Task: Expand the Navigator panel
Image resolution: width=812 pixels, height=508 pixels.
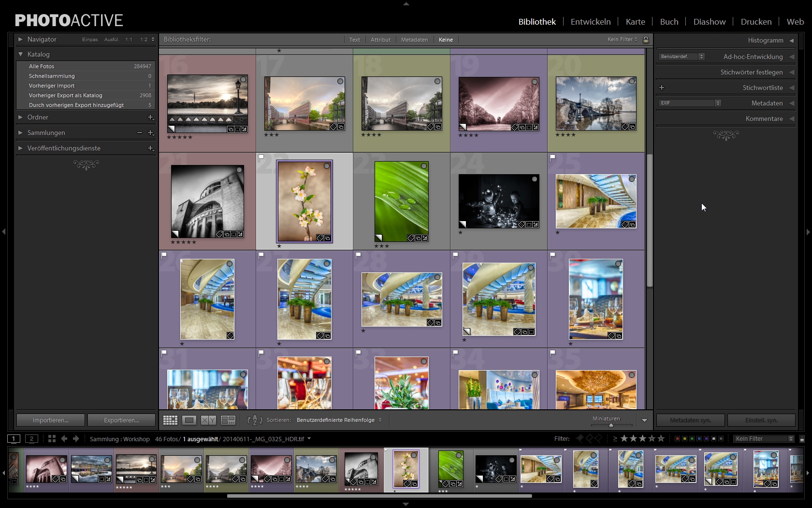Action: click(x=20, y=39)
